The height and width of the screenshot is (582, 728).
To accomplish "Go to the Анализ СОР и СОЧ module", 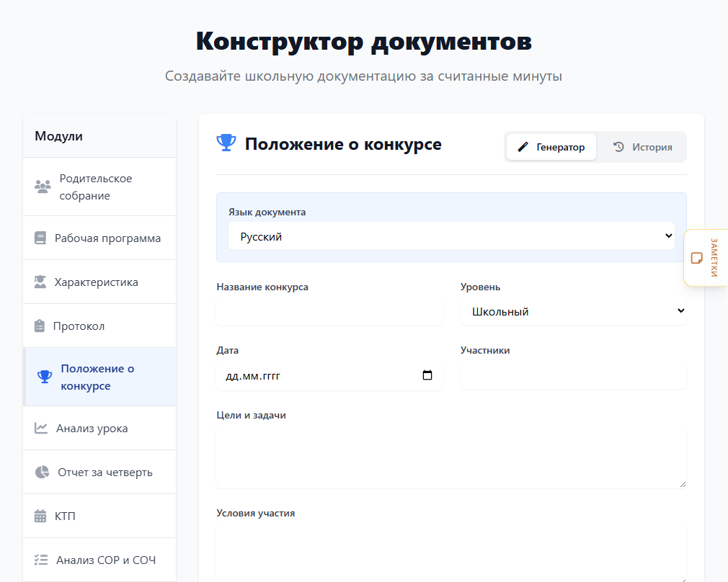I will 99,560.
